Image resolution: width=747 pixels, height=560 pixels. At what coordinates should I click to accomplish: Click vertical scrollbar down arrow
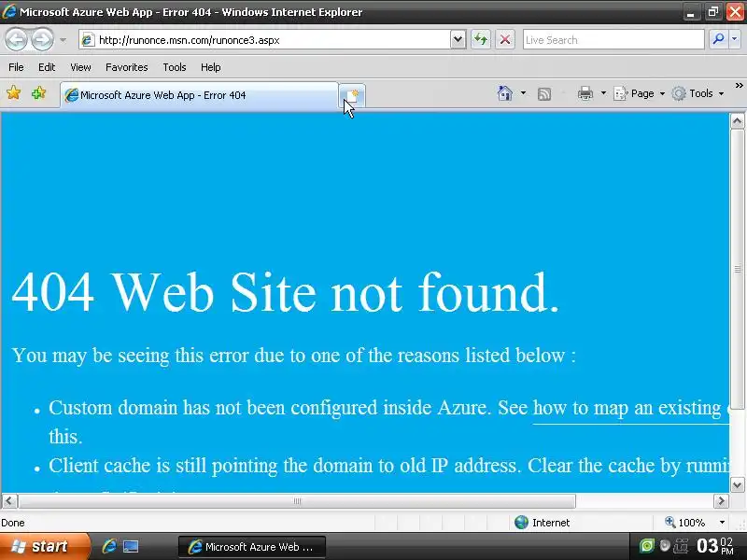pos(737,485)
